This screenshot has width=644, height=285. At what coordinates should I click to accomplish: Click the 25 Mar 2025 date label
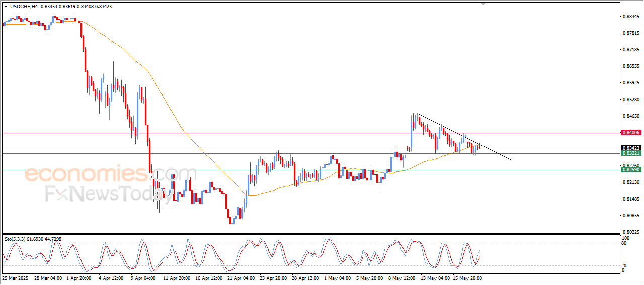coord(16,277)
